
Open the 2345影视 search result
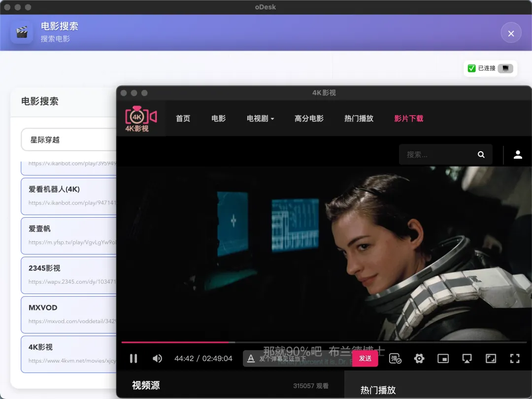pyautogui.click(x=69, y=275)
